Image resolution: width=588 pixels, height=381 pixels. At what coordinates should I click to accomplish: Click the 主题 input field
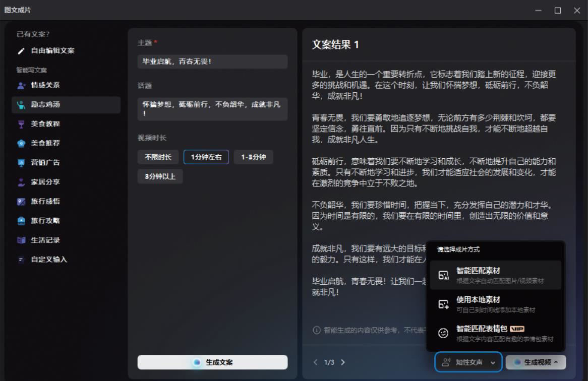(213, 62)
